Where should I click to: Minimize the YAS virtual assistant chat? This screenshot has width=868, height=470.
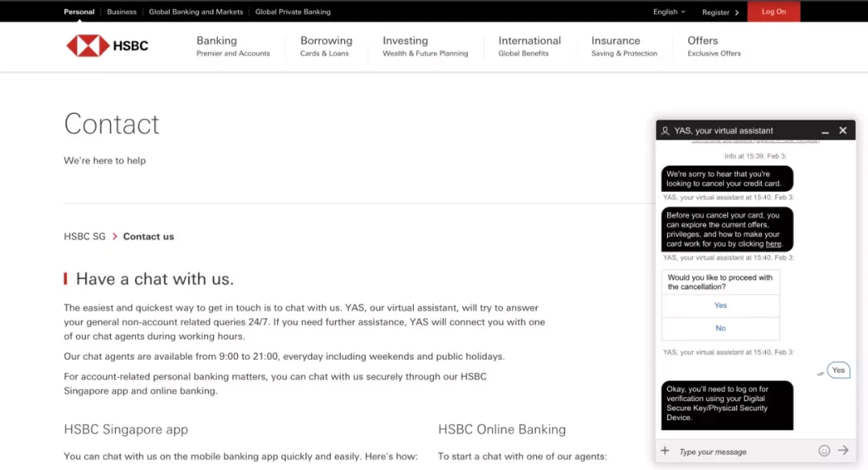(x=825, y=131)
